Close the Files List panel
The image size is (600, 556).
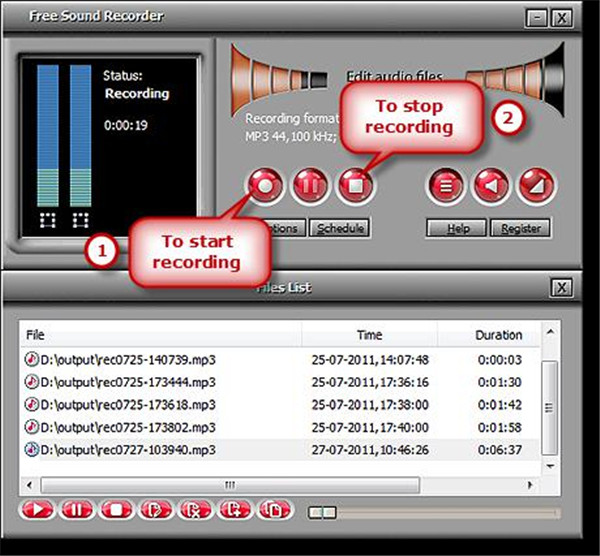[x=562, y=287]
